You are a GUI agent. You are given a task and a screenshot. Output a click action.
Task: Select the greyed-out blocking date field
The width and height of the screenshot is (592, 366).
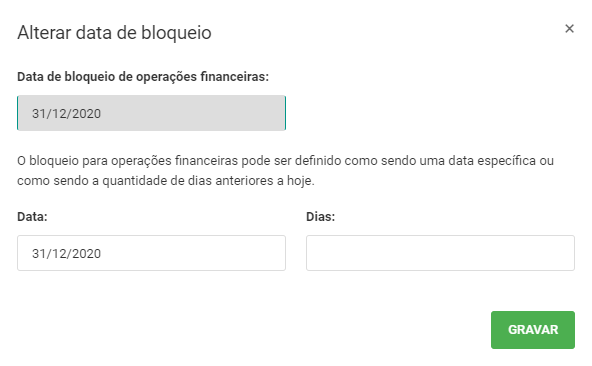tap(151, 113)
